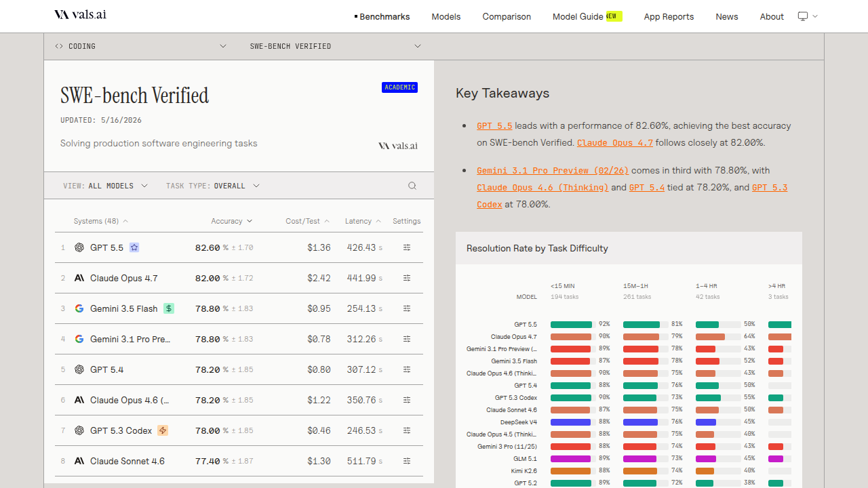
Task: Open the About nav item
Action: (772, 16)
